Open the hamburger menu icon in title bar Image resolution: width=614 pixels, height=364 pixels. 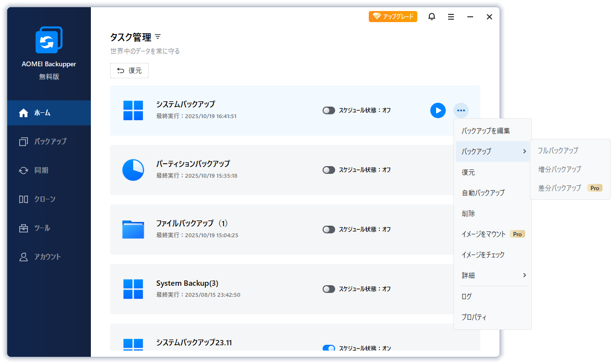451,17
